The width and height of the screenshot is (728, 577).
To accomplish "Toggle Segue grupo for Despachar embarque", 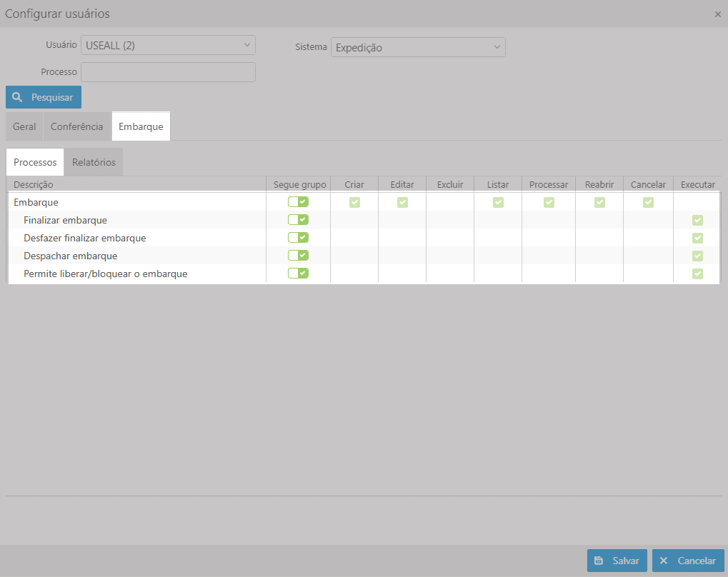I will click(x=298, y=256).
